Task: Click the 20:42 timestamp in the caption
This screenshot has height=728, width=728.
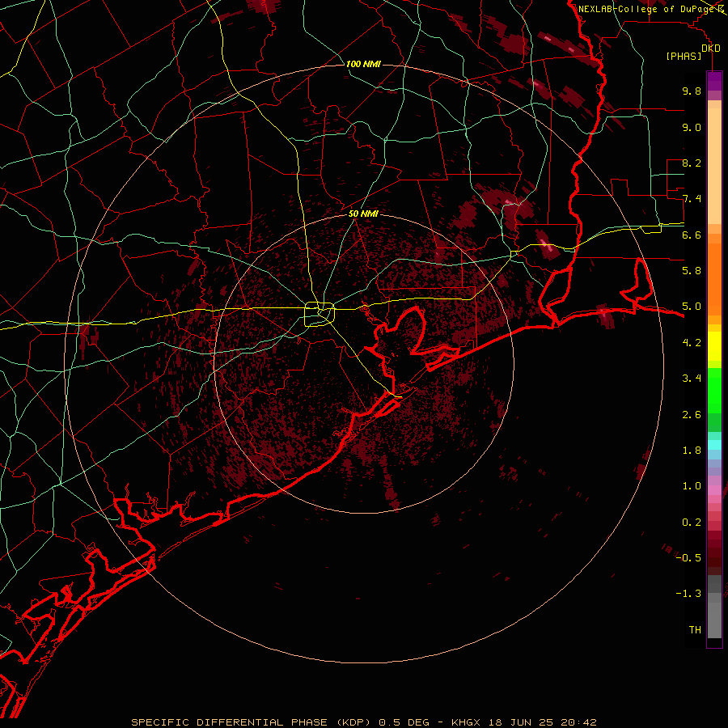Action: pyautogui.click(x=578, y=722)
